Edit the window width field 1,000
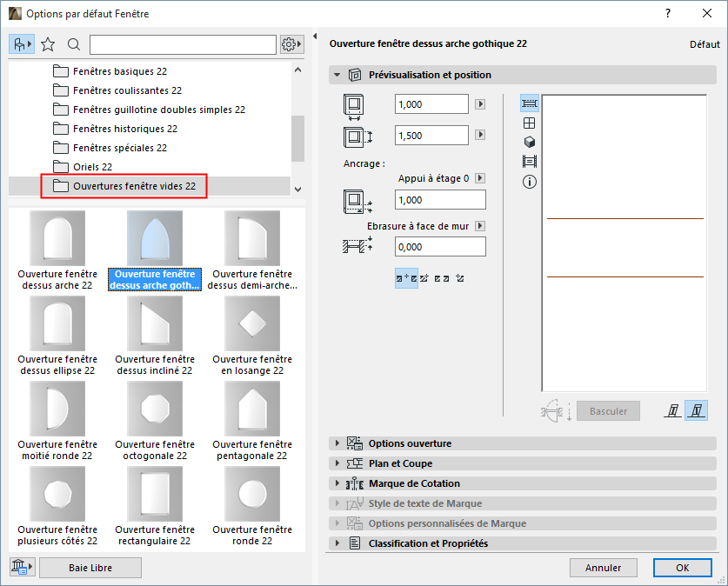Screen dimensions: 728x586 [431, 104]
